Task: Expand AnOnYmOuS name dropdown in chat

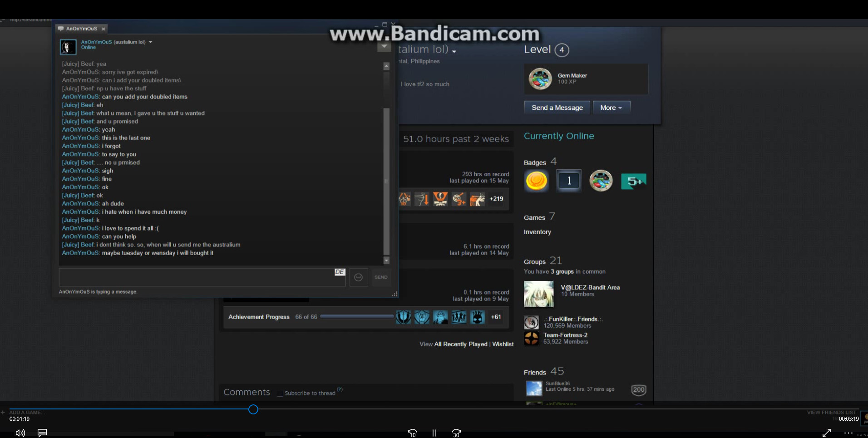Action: (150, 42)
